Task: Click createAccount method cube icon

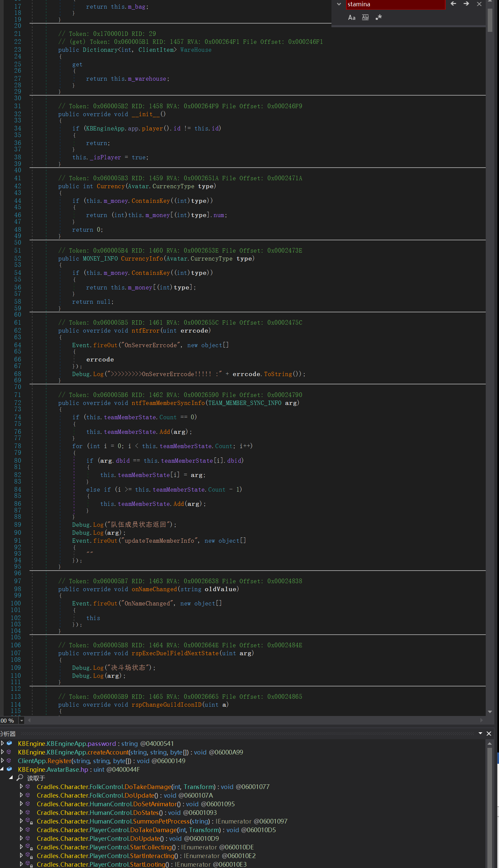Action: [9, 752]
